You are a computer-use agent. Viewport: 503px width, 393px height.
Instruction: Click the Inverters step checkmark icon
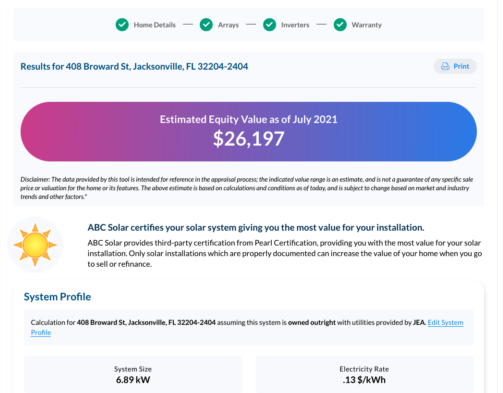269,25
